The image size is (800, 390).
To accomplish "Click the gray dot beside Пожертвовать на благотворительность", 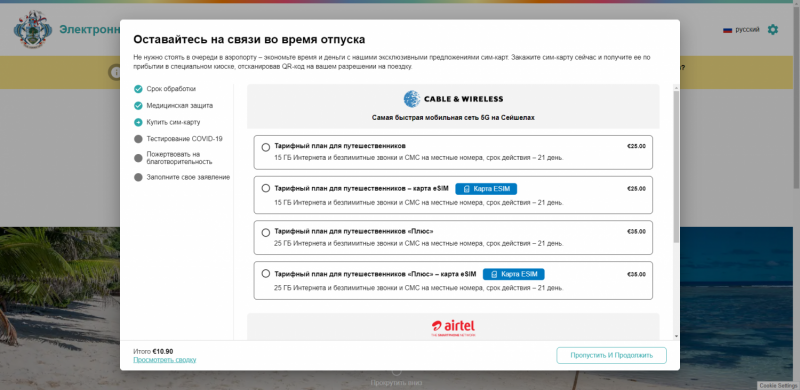I will [x=138, y=158].
